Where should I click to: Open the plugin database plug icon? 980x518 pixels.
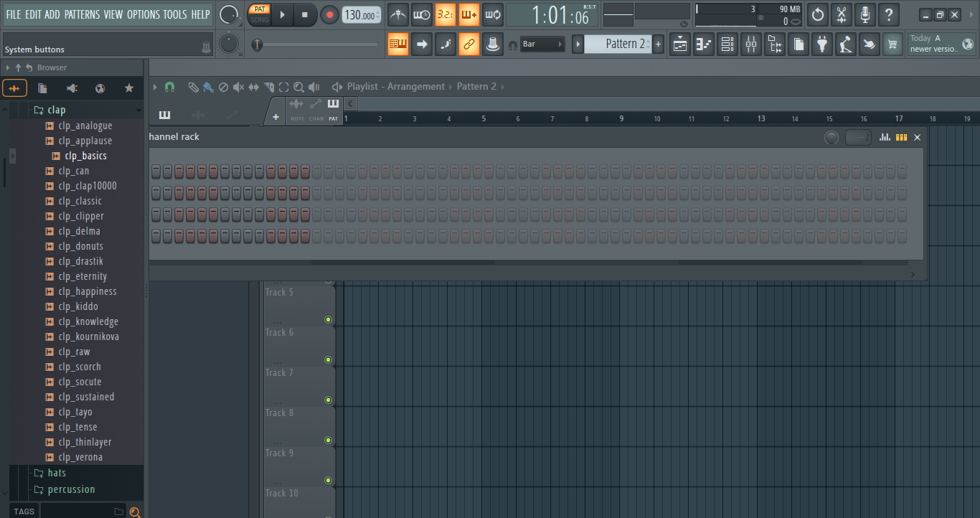point(822,44)
